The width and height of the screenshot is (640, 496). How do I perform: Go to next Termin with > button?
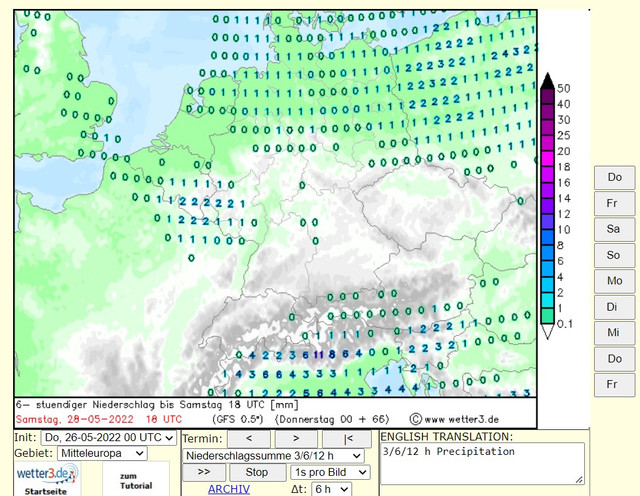click(296, 439)
